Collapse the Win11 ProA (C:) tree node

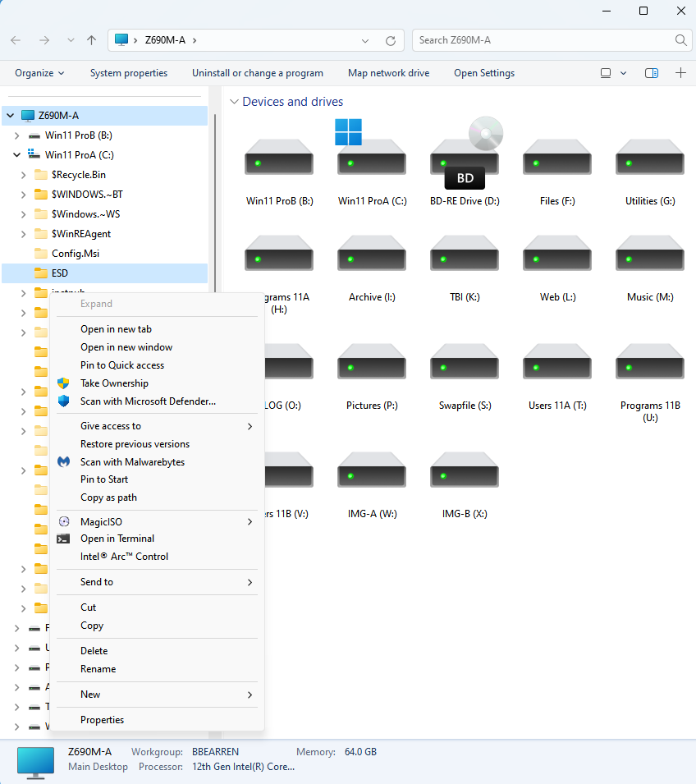coord(16,154)
